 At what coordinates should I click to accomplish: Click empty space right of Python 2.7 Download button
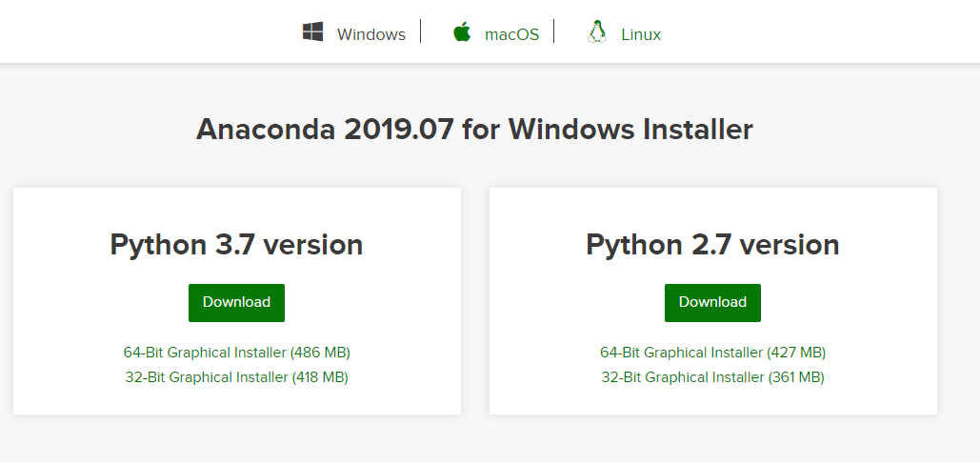[848, 303]
